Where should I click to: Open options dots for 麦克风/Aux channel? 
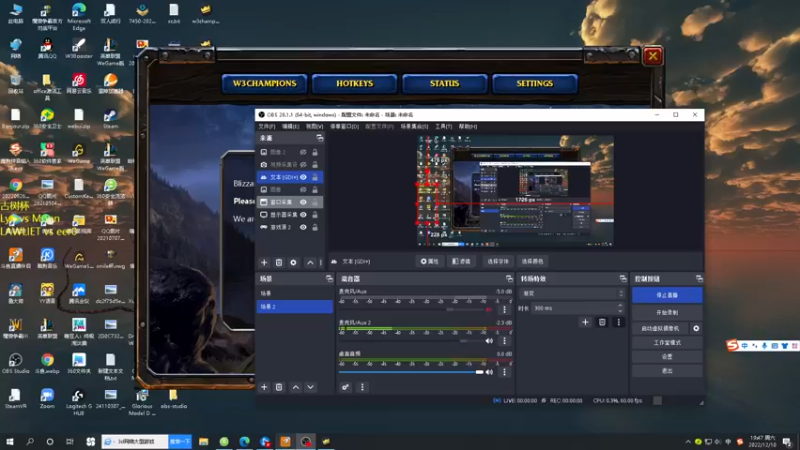505,309
